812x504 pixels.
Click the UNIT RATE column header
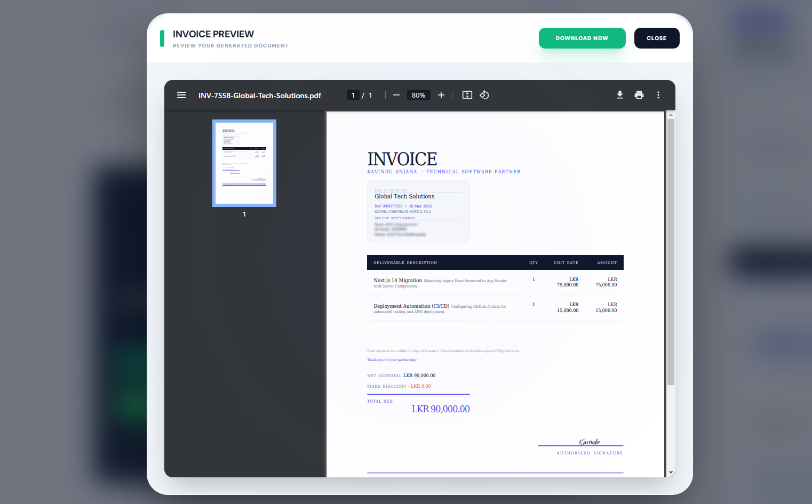(566, 262)
